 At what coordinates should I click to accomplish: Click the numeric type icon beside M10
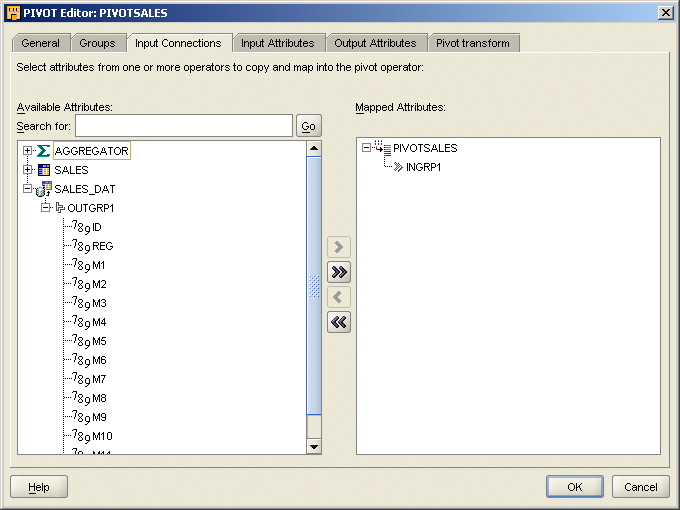pyautogui.click(x=81, y=436)
